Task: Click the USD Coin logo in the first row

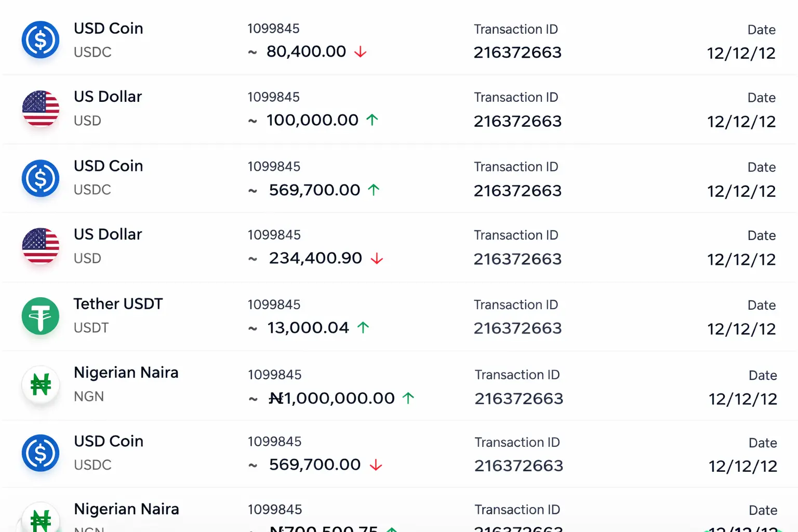Action: 41,39
